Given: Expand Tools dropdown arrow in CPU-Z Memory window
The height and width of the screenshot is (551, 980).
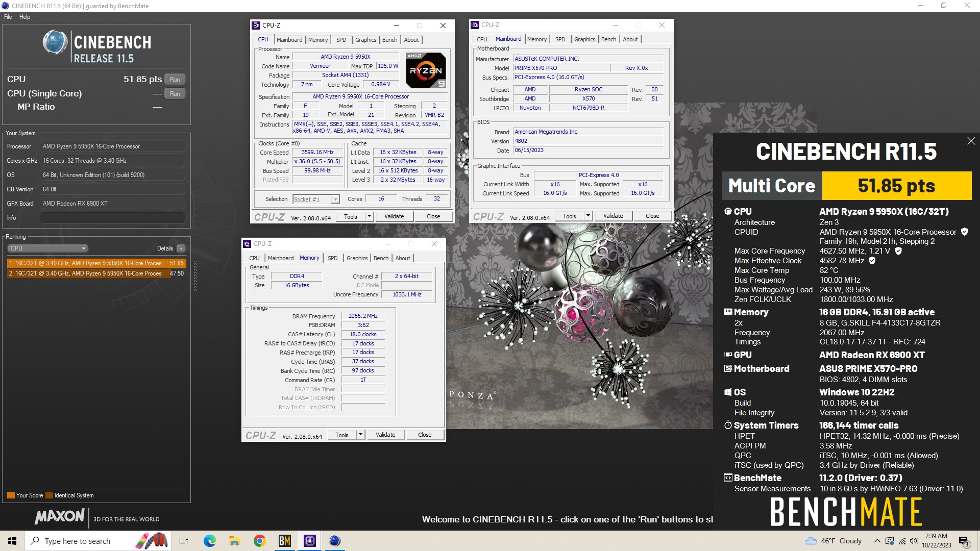Looking at the screenshot, I should click(360, 435).
